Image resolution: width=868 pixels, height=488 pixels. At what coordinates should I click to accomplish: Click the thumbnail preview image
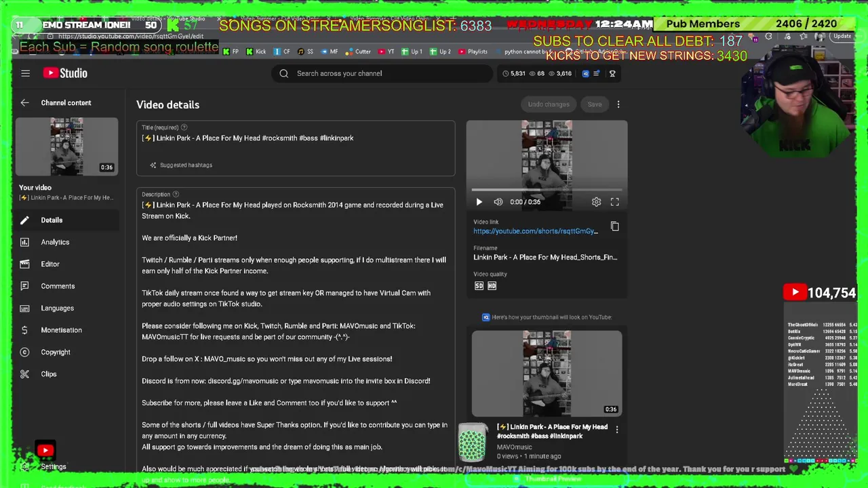[547, 373]
